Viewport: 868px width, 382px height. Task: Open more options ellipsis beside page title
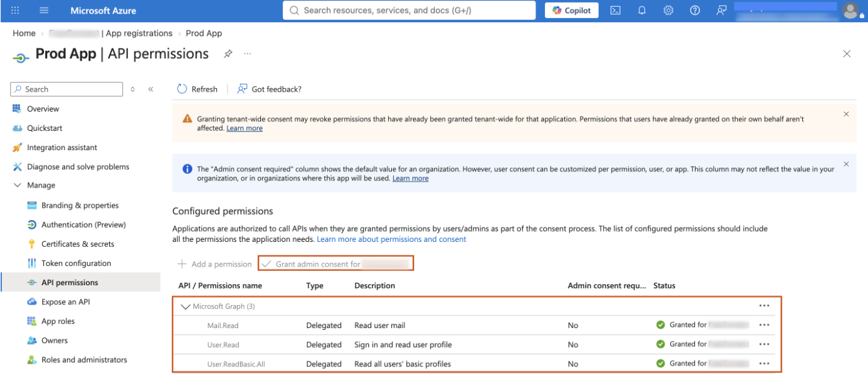(247, 54)
